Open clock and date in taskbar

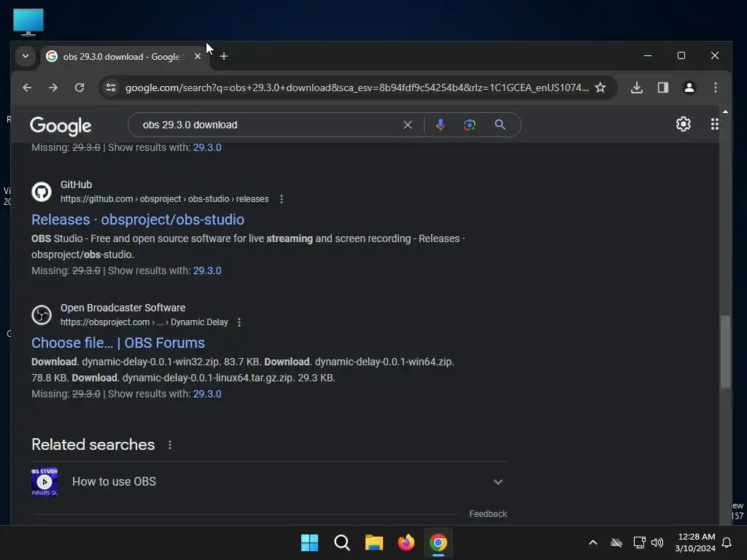pos(695,542)
